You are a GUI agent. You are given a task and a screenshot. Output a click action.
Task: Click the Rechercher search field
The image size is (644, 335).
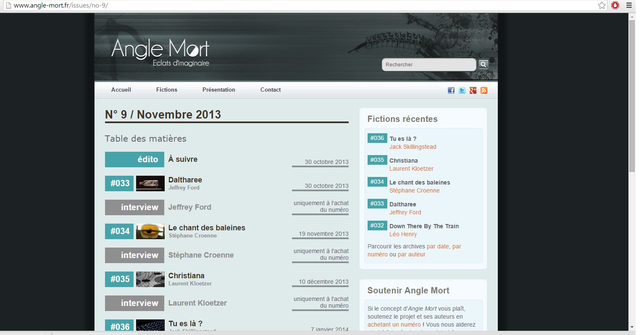point(428,65)
